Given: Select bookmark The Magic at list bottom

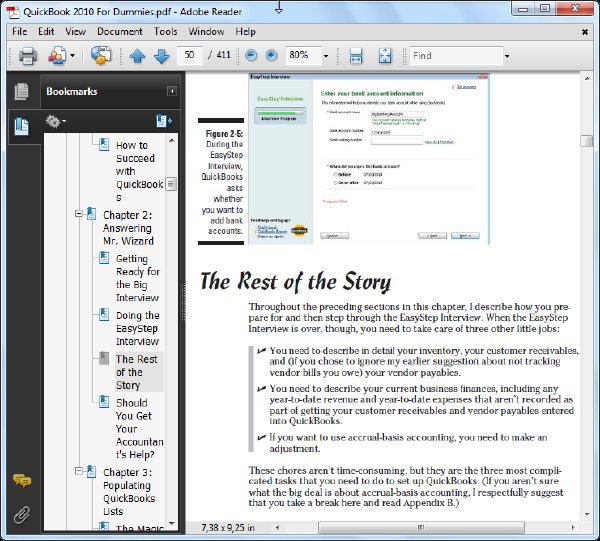Looking at the screenshot, I should (x=139, y=528).
